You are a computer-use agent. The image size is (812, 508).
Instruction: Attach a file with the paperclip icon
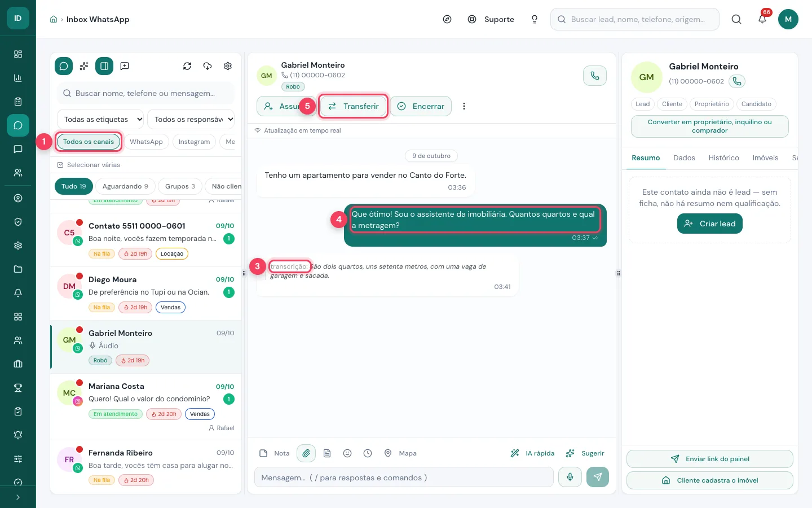coord(306,453)
